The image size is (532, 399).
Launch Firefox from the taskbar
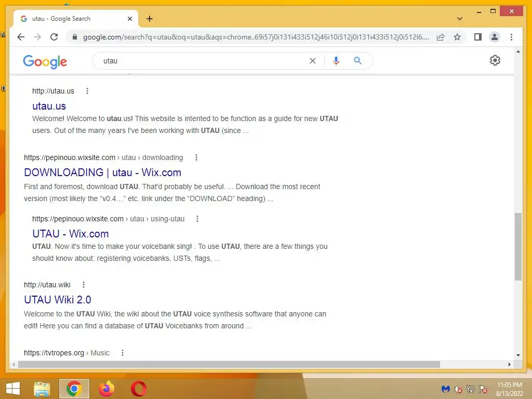[107, 389]
